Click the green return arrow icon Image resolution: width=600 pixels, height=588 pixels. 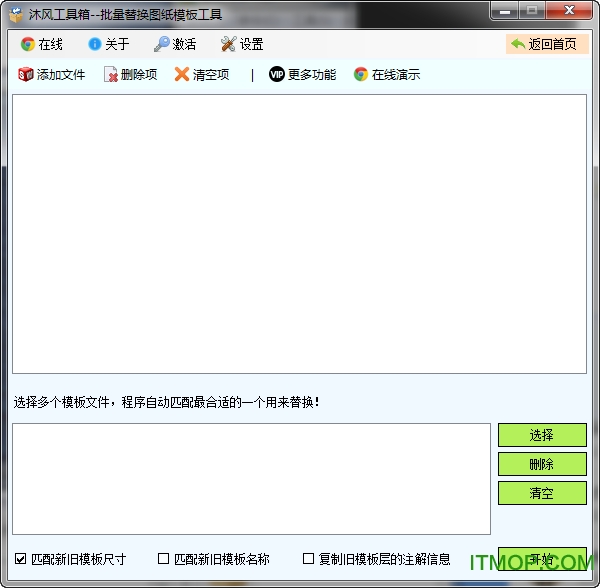[x=518, y=44]
